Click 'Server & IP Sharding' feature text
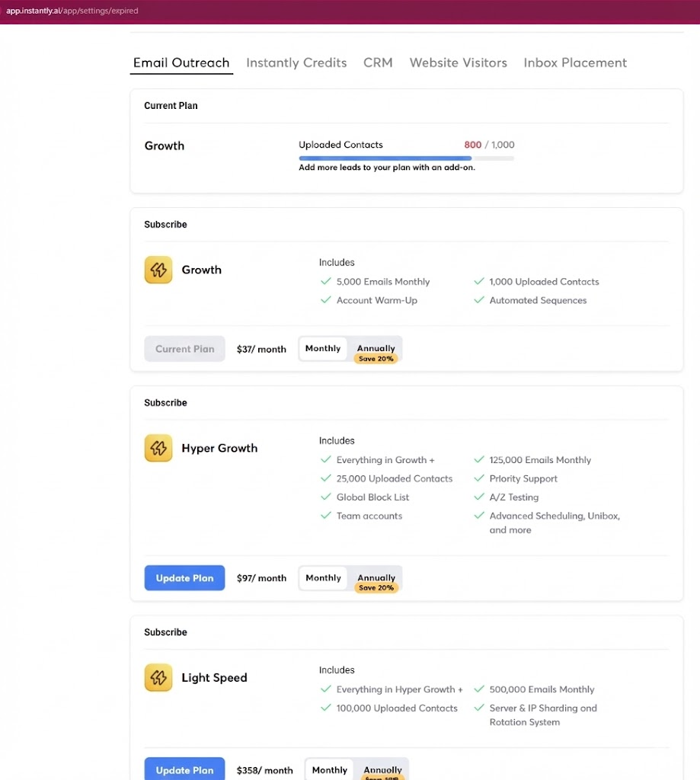 [543, 714]
